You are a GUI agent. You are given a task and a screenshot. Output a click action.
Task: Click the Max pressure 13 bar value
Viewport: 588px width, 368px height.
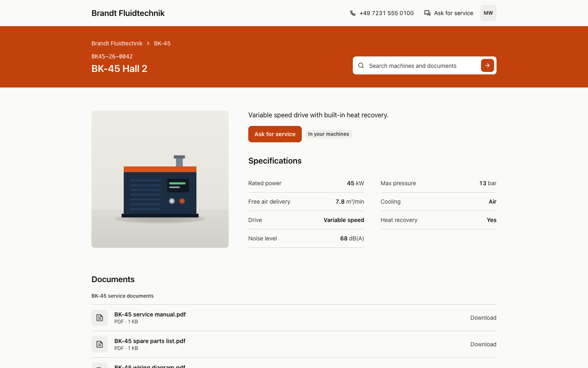pyautogui.click(x=488, y=183)
